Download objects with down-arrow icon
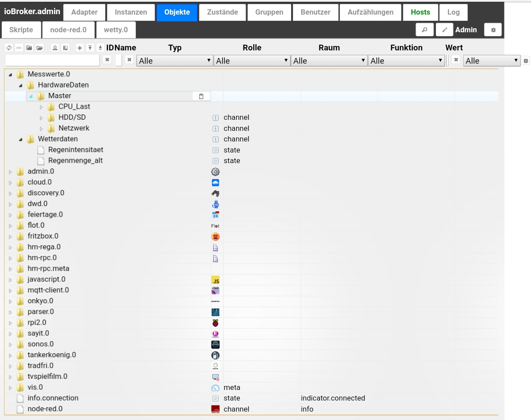 pos(100,48)
